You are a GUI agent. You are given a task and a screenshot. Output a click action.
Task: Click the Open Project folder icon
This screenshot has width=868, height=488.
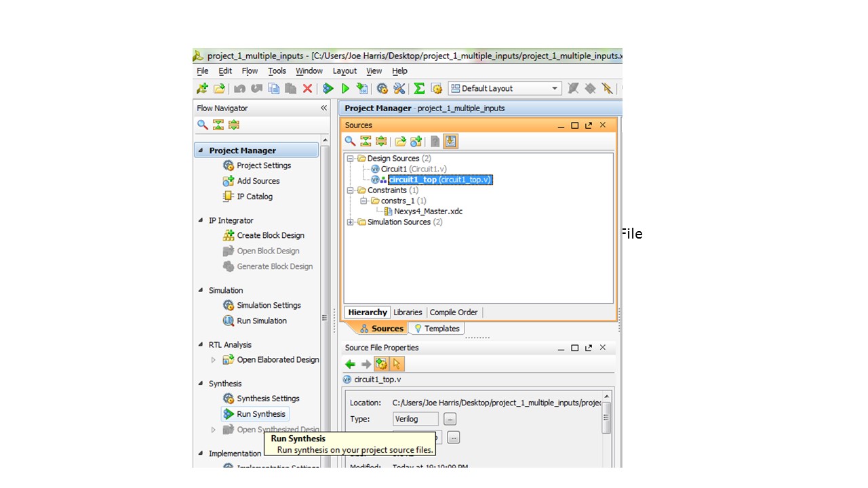219,88
